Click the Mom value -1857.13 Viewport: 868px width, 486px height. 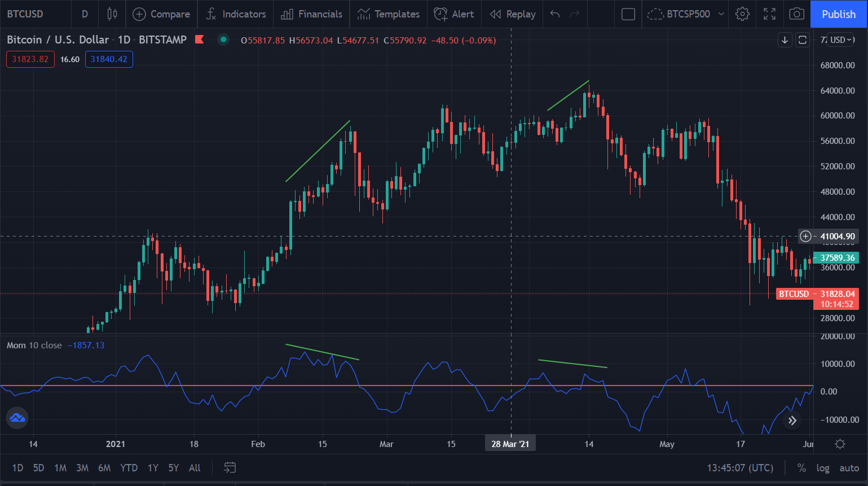[86, 345]
